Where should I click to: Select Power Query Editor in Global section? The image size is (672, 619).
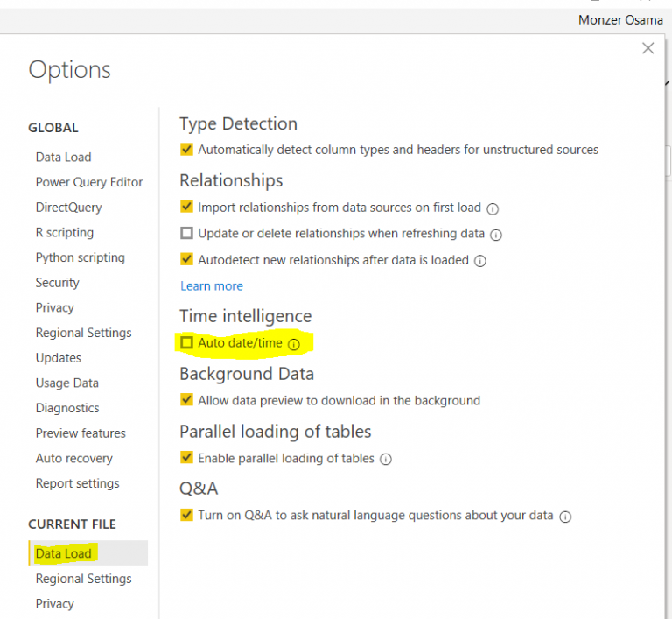(89, 182)
